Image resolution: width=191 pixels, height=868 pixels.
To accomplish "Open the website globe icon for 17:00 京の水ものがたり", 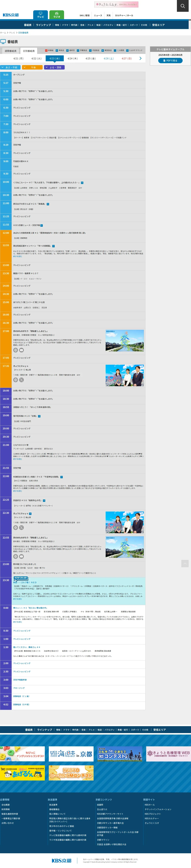I will pos(15,350).
